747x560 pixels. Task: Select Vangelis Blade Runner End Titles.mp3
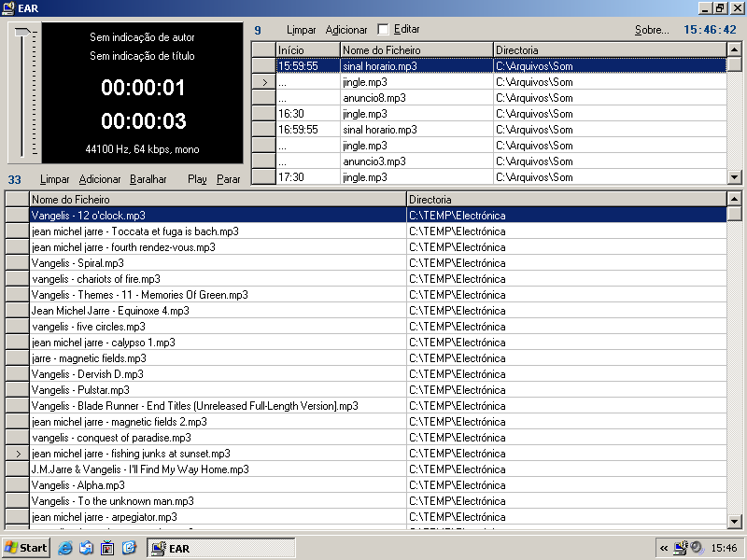point(378,406)
